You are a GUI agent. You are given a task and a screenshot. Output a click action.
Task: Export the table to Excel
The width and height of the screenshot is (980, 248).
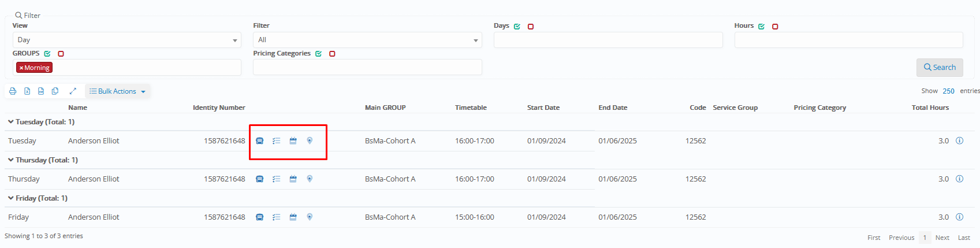click(27, 91)
